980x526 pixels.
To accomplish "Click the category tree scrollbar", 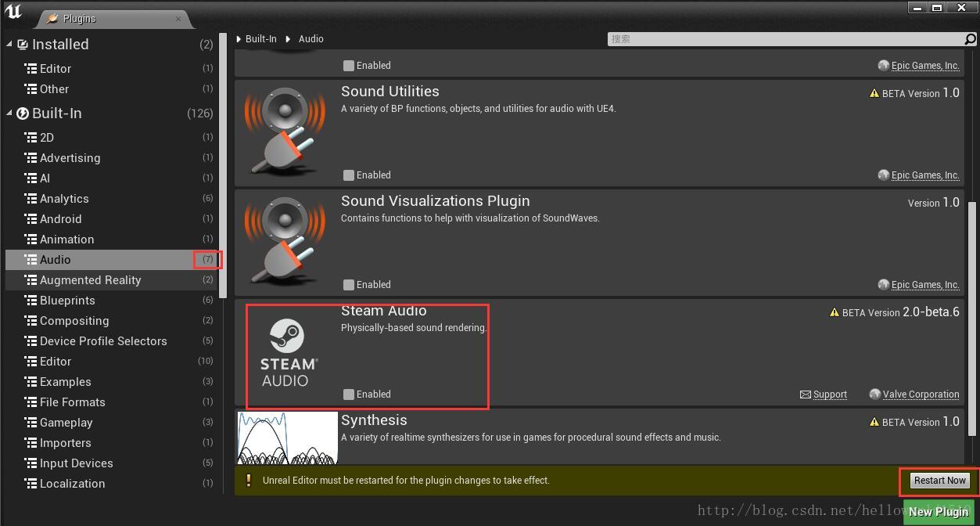I will tap(223, 165).
